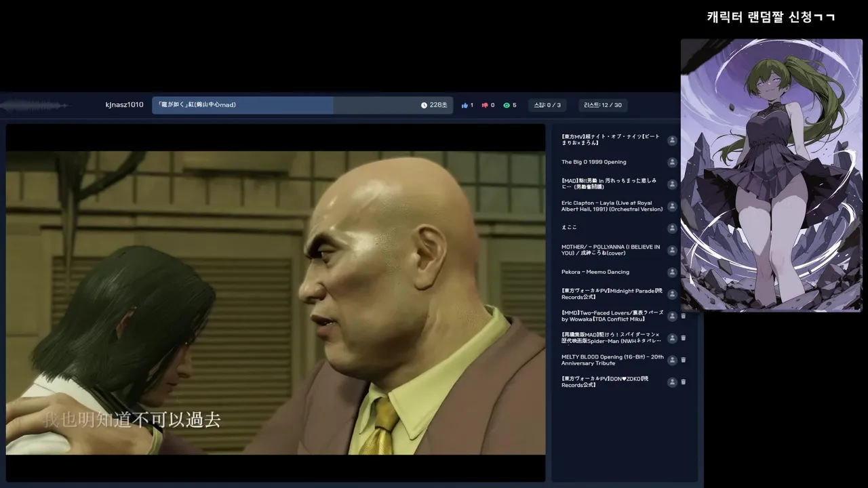This screenshot has width=868, height=488.
Task: Click the song progress bar showing 紅 MAD
Action: pyautogui.click(x=302, y=105)
